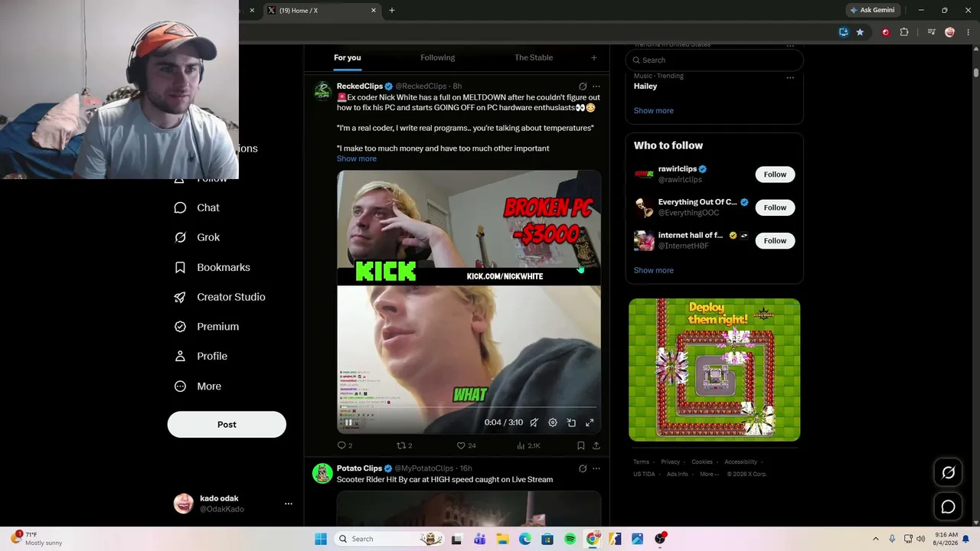Pause the Nick White video

click(348, 422)
